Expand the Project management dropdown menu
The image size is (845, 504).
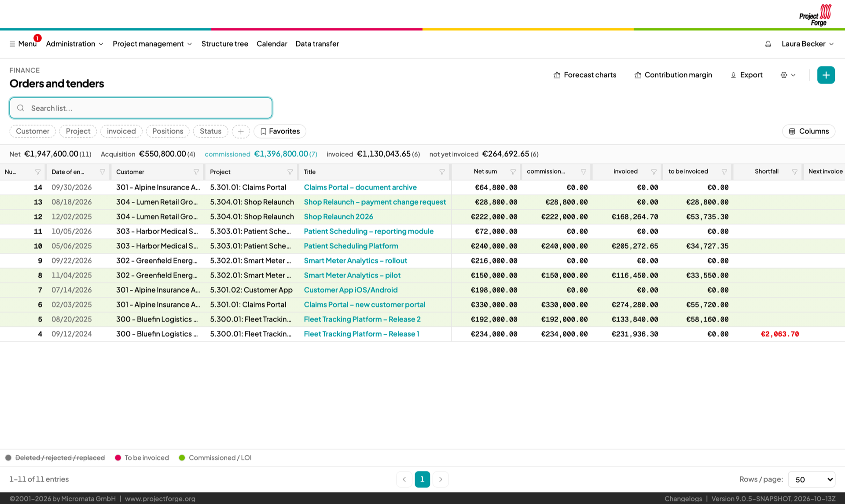click(152, 44)
